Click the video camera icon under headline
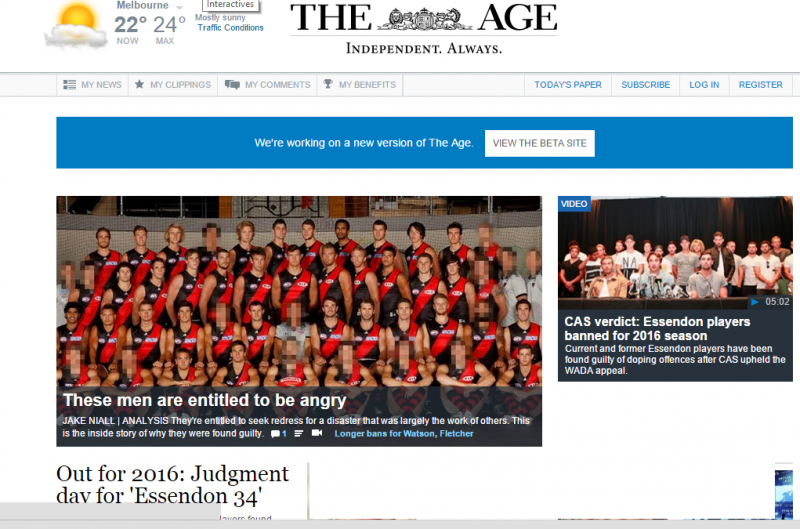The image size is (800, 529). pos(317,434)
